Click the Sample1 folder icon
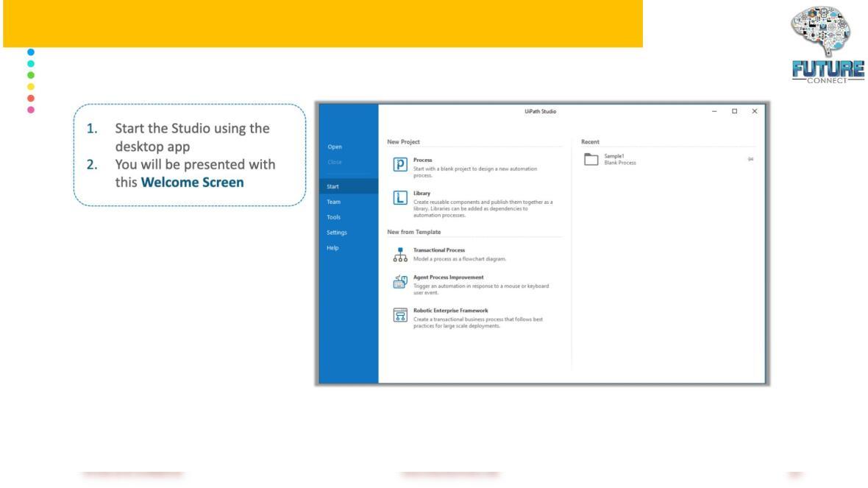The height and width of the screenshot is (488, 868). point(591,160)
